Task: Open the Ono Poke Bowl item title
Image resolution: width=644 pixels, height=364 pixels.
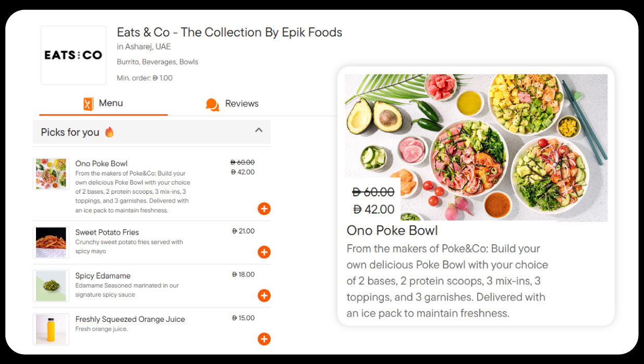Action: coord(101,164)
